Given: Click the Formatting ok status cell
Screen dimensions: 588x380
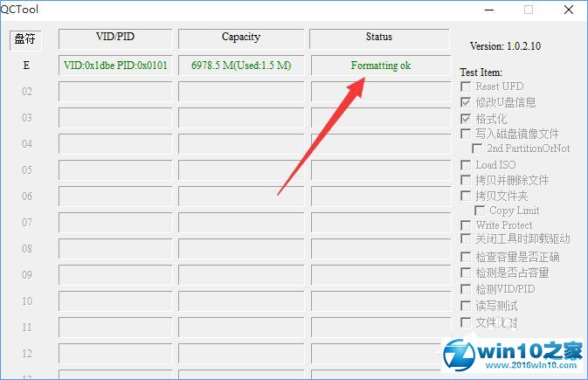Looking at the screenshot, I should click(381, 66).
